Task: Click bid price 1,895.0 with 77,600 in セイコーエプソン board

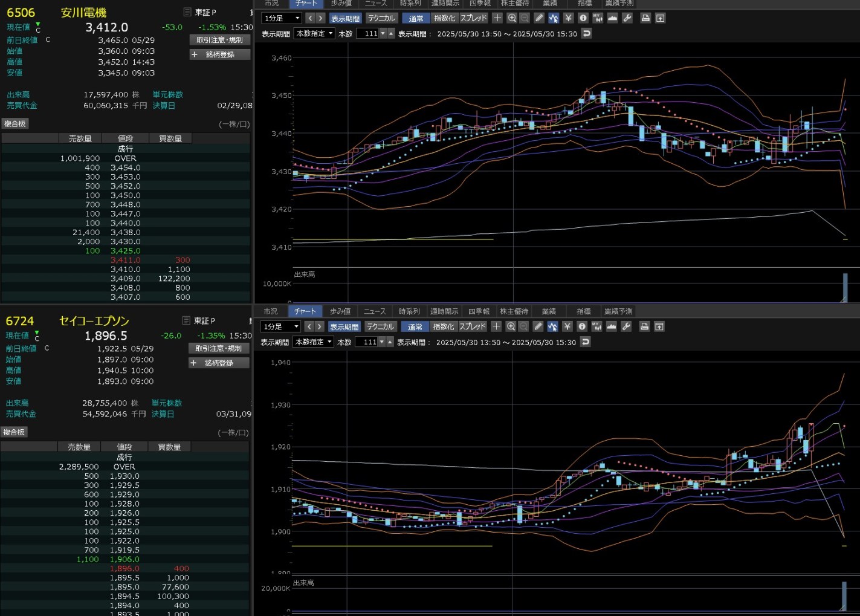Action: coord(124,587)
